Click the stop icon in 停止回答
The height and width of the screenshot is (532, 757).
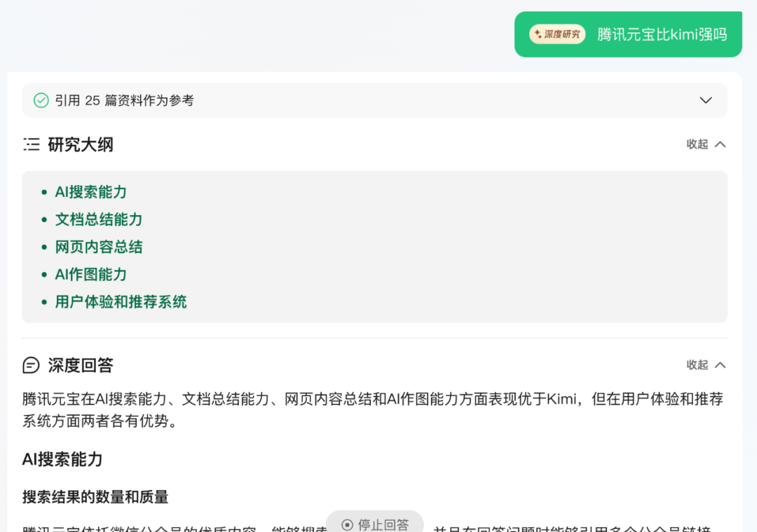pyautogui.click(x=347, y=525)
